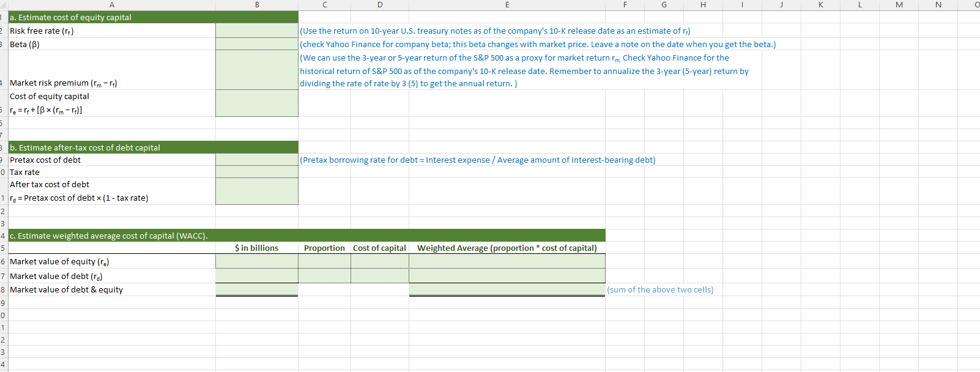This screenshot has width=980, height=372.
Task: Select column K header
Action: tap(820, 5)
